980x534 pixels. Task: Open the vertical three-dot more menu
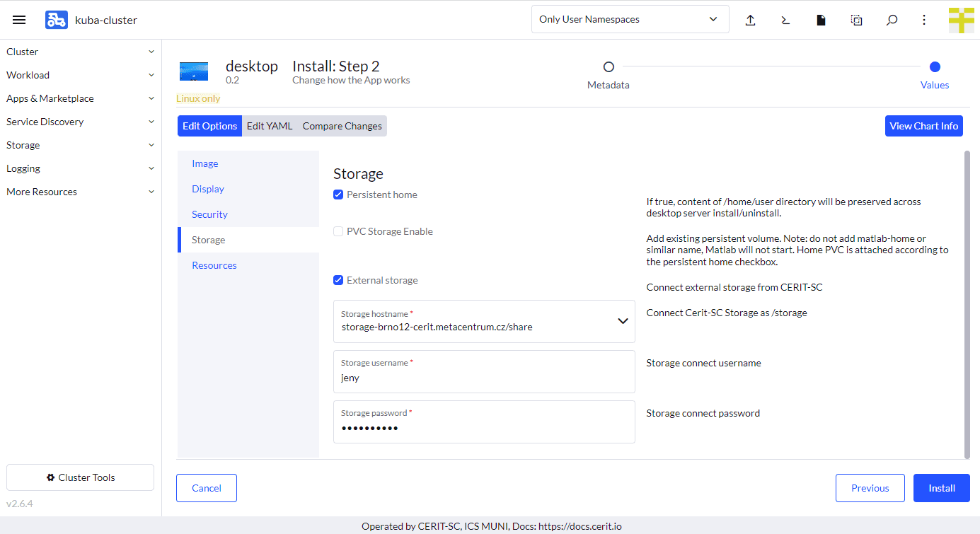coord(924,20)
